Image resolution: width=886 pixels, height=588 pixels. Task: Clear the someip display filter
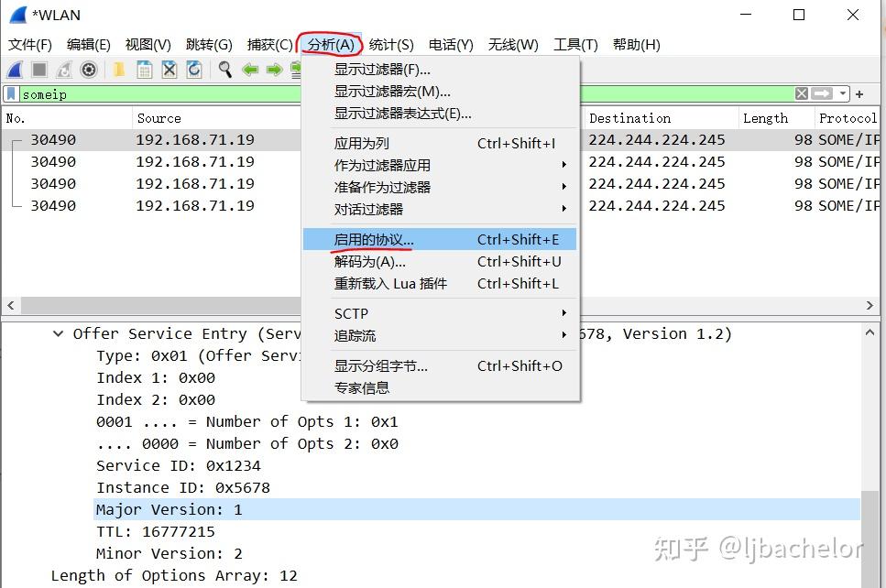802,93
